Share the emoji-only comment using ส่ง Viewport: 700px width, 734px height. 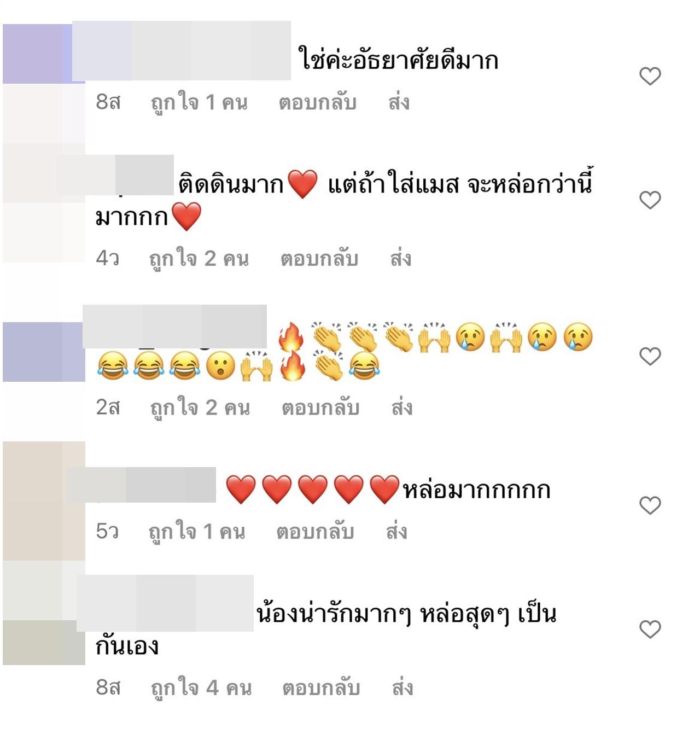click(x=402, y=407)
